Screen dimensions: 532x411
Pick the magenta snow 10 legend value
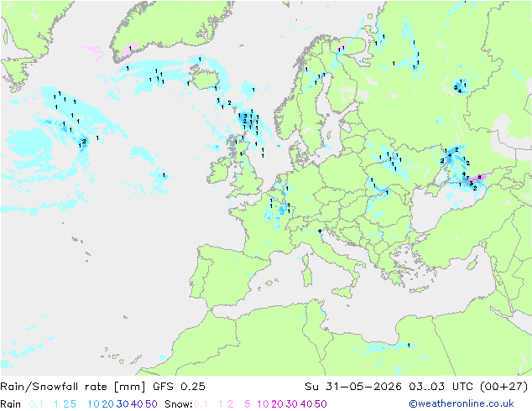(x=263, y=404)
